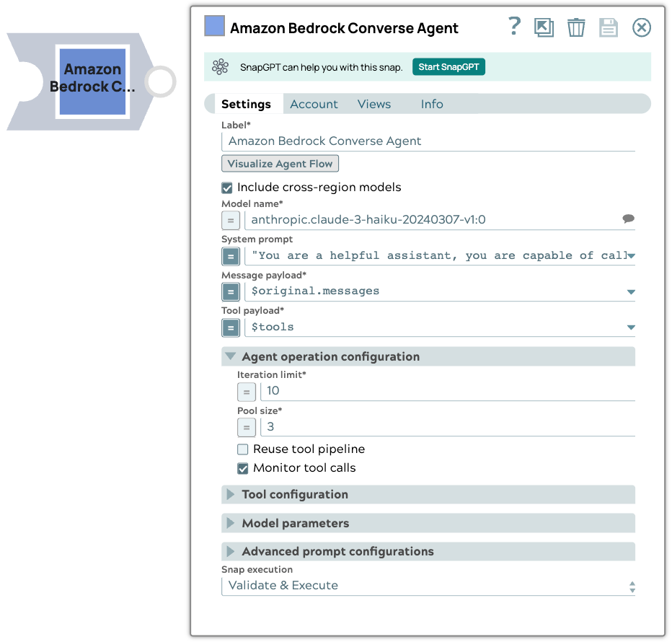The width and height of the screenshot is (672, 642).
Task: Toggle expression button for System prompt
Action: [231, 256]
